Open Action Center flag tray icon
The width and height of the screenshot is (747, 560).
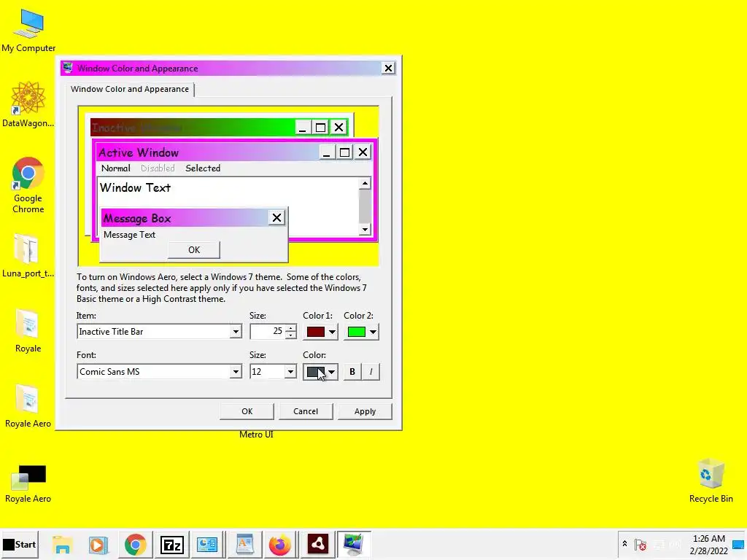[x=640, y=544]
